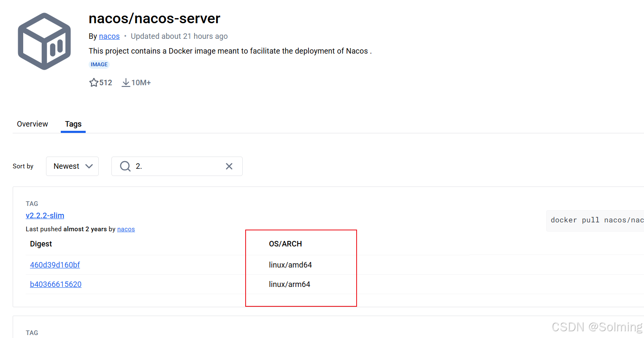Open digest b40366615620 details
Image resolution: width=644 pixels, height=338 pixels.
point(55,284)
